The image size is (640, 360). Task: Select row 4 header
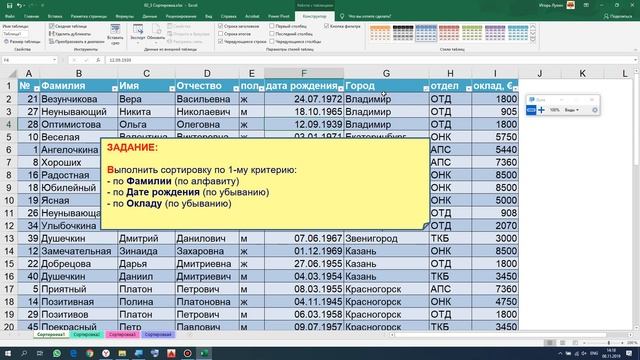9,124
